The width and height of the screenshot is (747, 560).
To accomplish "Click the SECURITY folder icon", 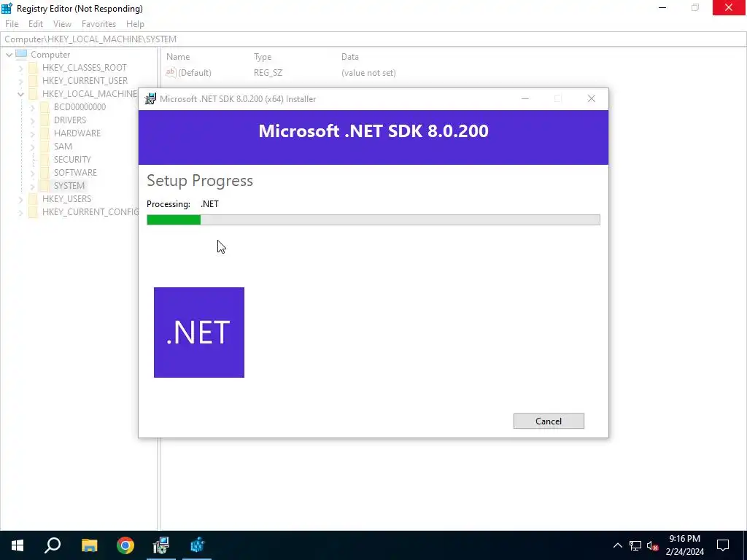I will tap(44, 159).
